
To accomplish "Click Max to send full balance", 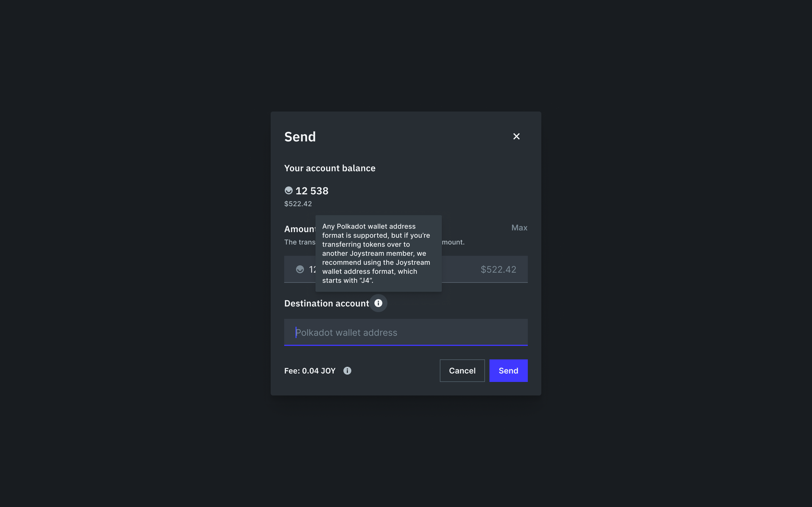I will (x=519, y=227).
